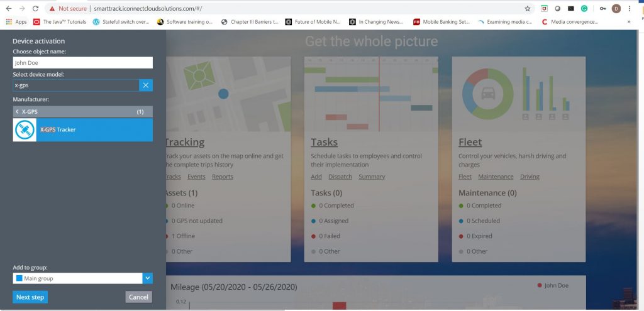Click the object name input field
The image size is (644, 311).
click(x=82, y=63)
